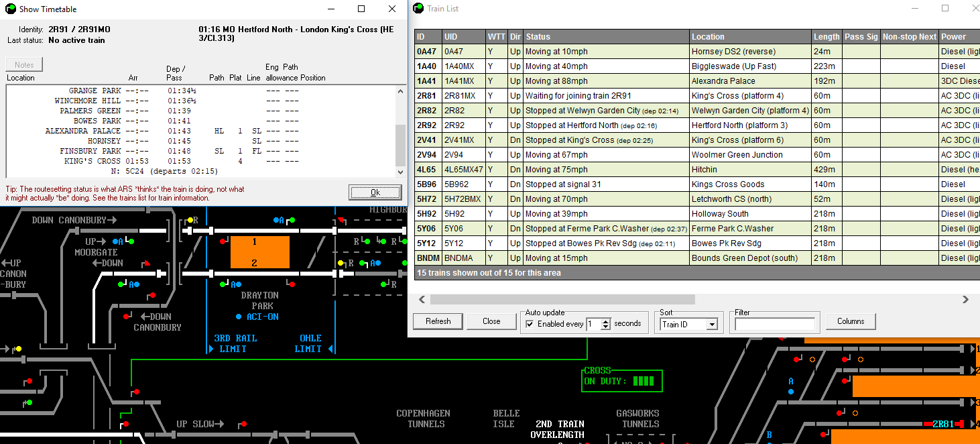Click green signal above Drayton Park platform 1
The height and width of the screenshot is (444, 980).
coord(292,219)
